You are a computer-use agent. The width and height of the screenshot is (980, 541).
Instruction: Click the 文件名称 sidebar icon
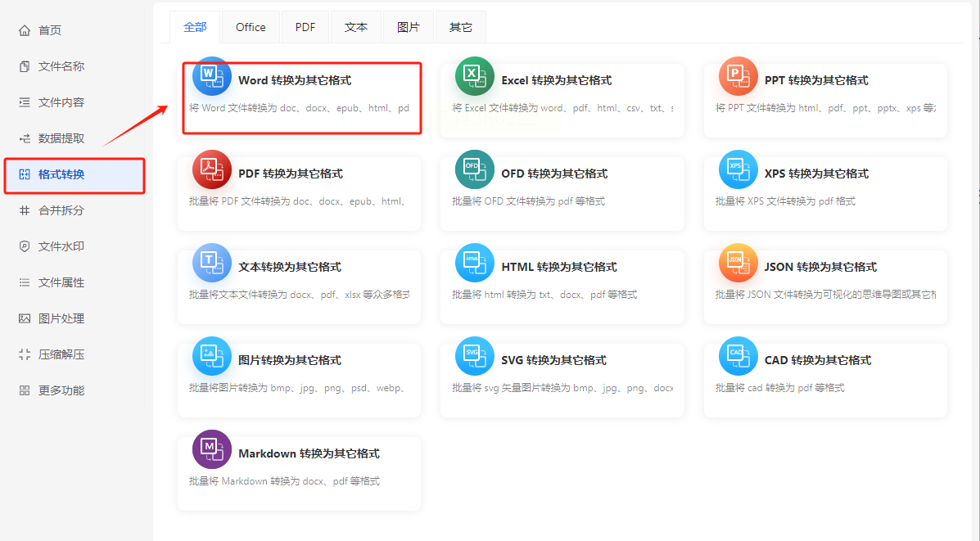pyautogui.click(x=25, y=66)
